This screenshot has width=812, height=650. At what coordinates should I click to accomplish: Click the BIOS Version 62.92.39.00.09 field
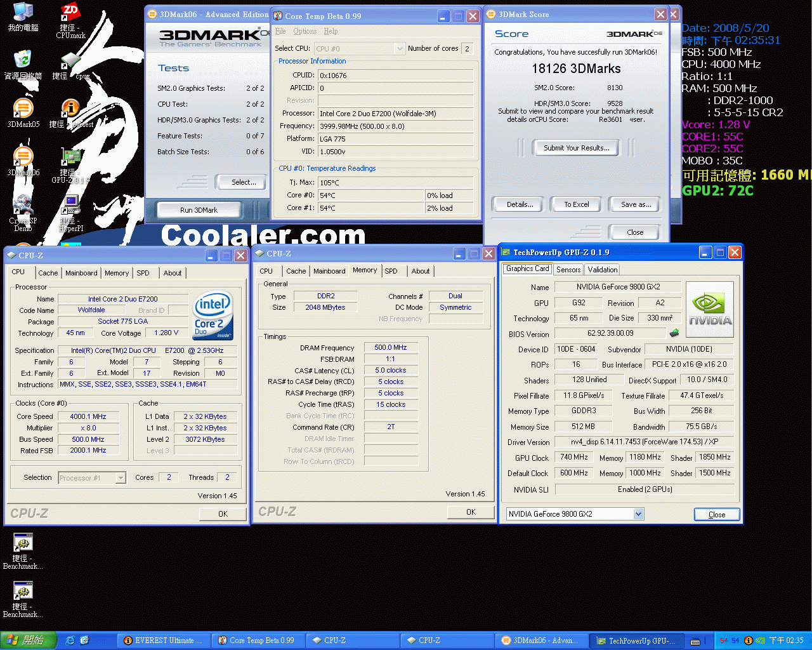(x=610, y=333)
